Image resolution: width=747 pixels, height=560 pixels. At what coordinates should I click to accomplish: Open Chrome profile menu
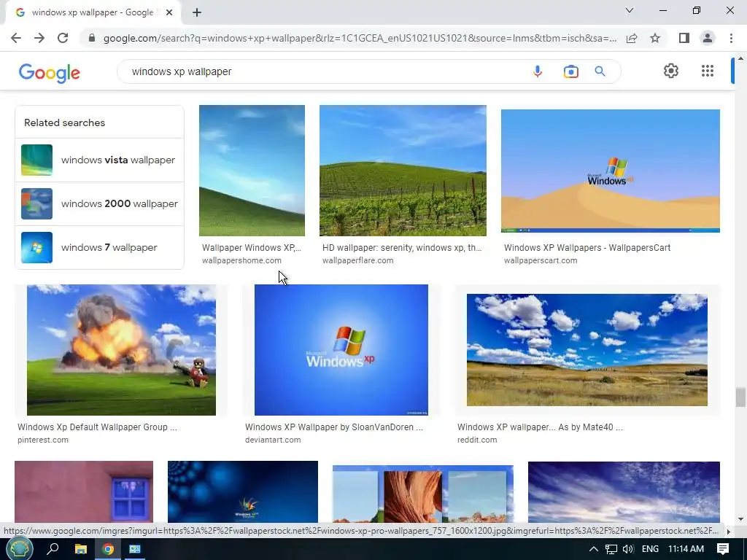pos(708,38)
